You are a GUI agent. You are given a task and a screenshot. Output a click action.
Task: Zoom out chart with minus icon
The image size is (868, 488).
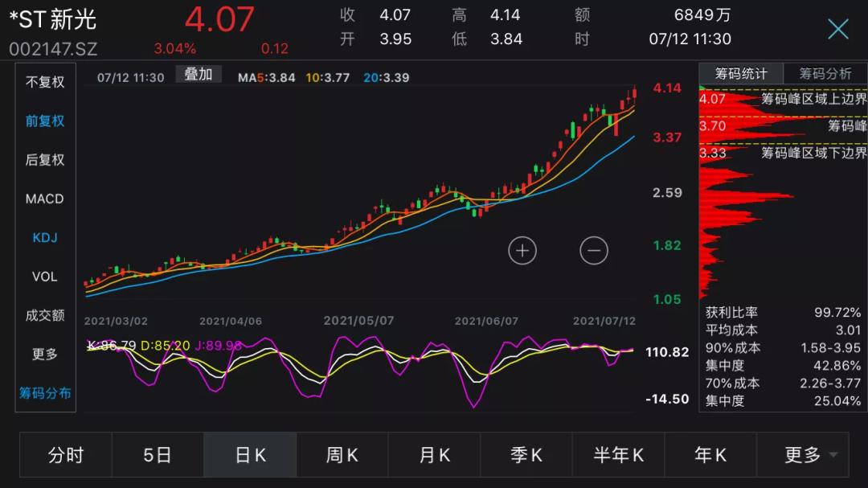pyautogui.click(x=593, y=250)
